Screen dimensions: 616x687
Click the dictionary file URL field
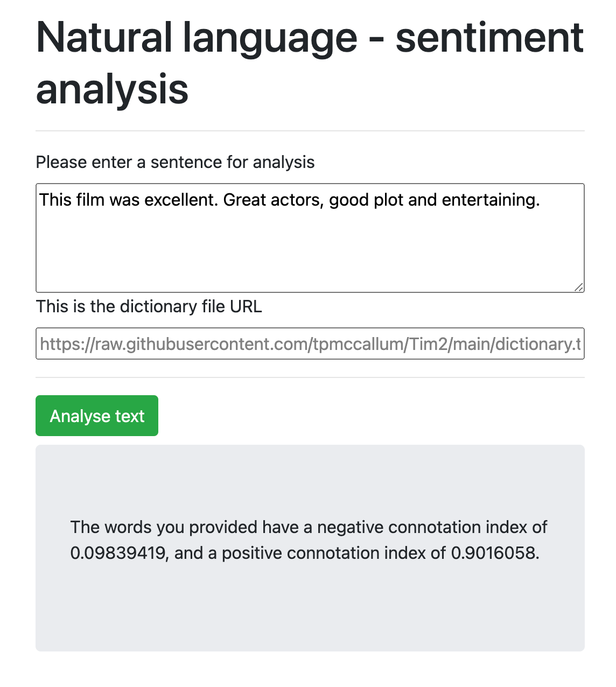point(310,343)
